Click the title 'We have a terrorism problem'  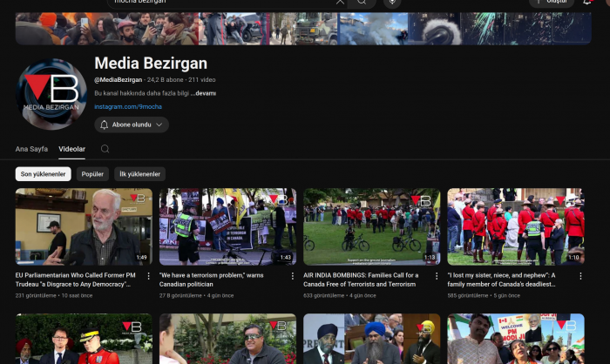click(x=211, y=280)
